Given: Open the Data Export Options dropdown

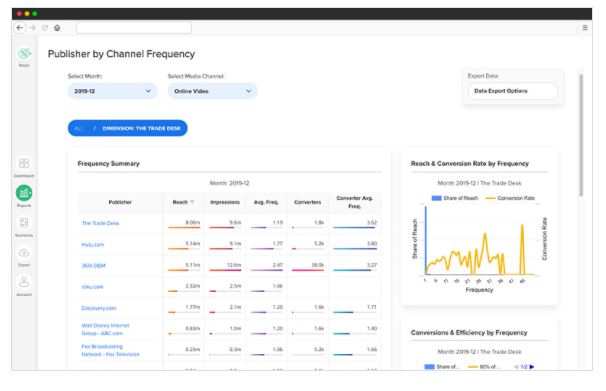Looking at the screenshot, I should tap(512, 91).
